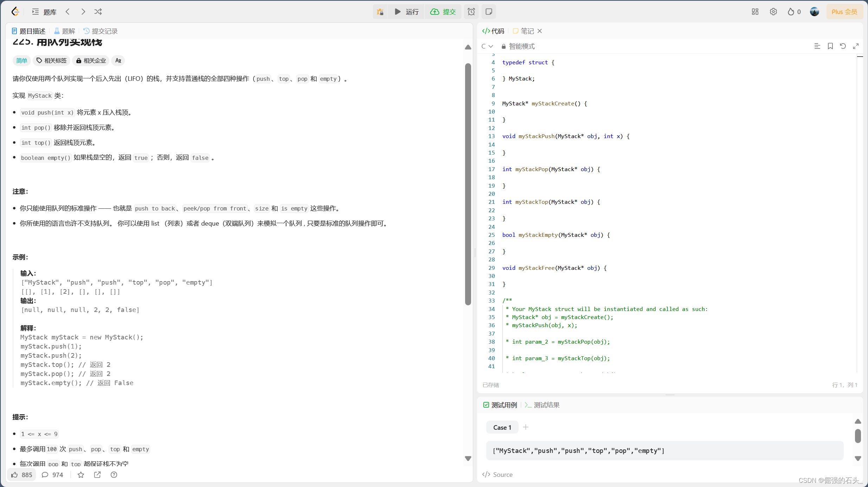Click the test case input field
Image resolution: width=868 pixels, height=487 pixels.
tap(664, 450)
